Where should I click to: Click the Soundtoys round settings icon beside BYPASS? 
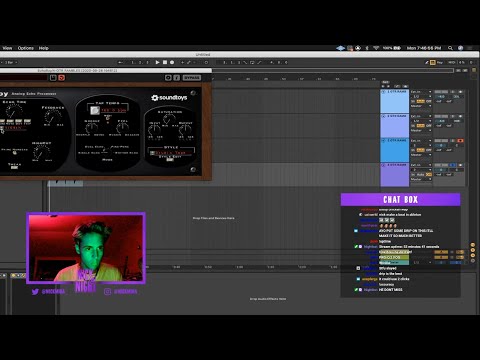pos(168,78)
